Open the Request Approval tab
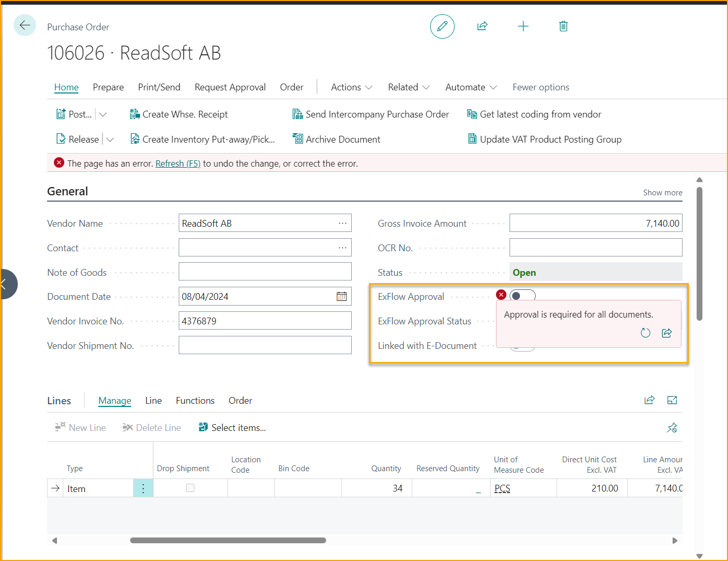The width and height of the screenshot is (728, 561). (x=230, y=87)
